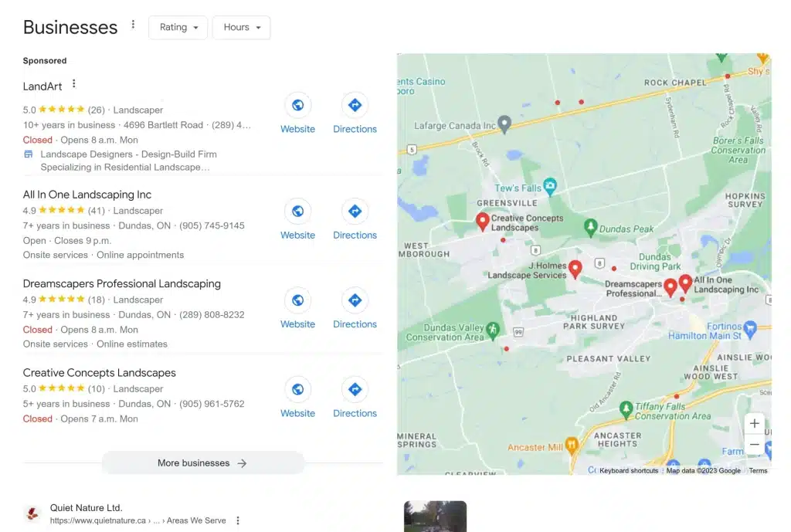Click the More businesses button

(203, 463)
